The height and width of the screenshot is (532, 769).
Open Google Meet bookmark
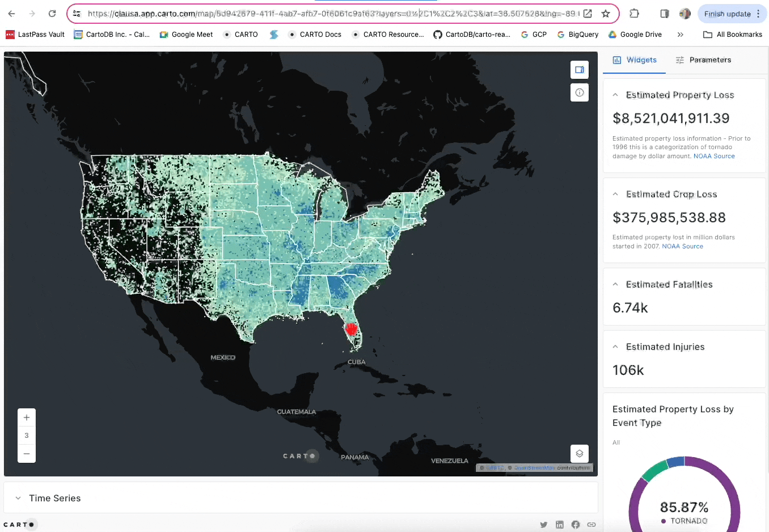tap(186, 35)
